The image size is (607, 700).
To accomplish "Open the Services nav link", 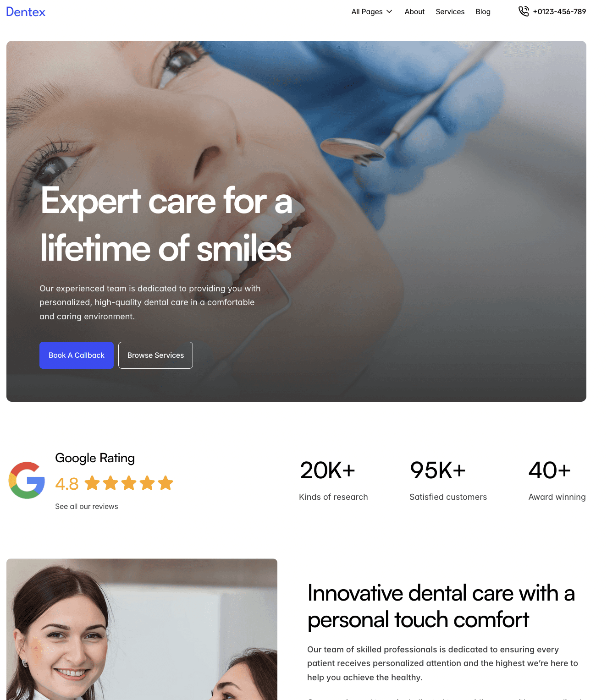I will 450,11.
